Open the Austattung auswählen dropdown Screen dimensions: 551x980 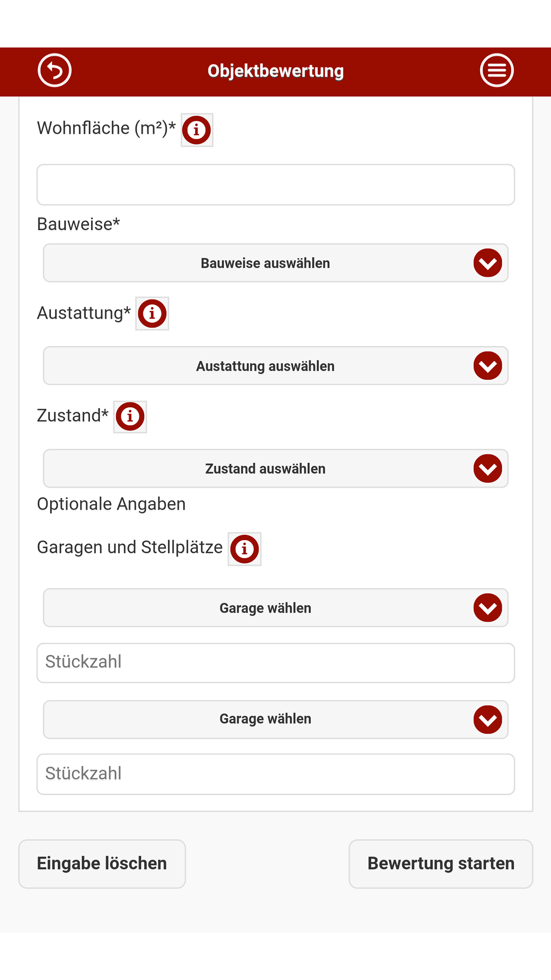tap(265, 366)
